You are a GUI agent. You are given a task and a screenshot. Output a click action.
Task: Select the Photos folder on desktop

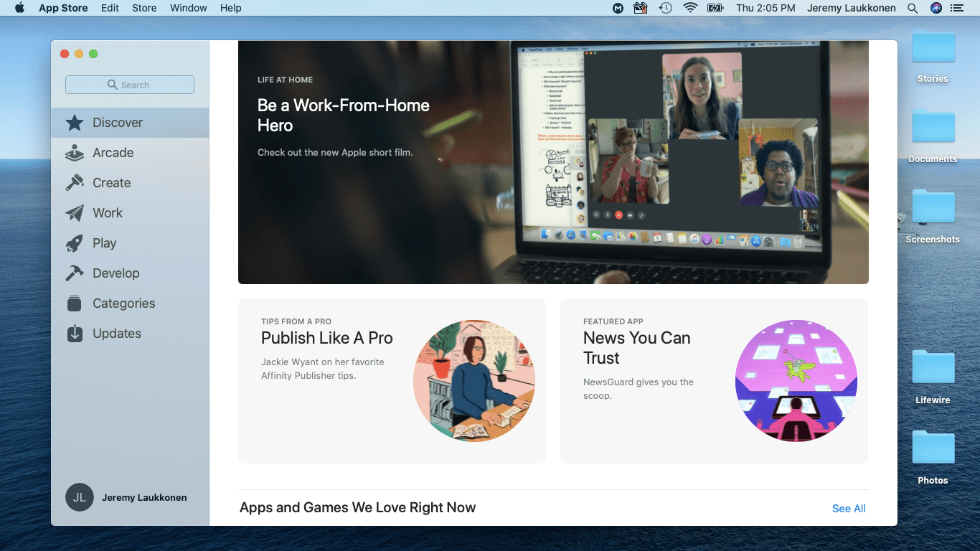(x=933, y=458)
